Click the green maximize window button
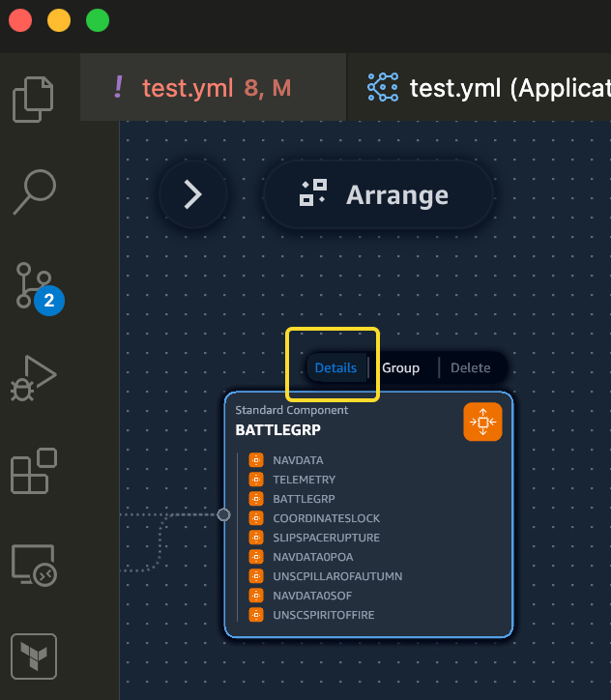This screenshot has width=611, height=700. tap(98, 20)
